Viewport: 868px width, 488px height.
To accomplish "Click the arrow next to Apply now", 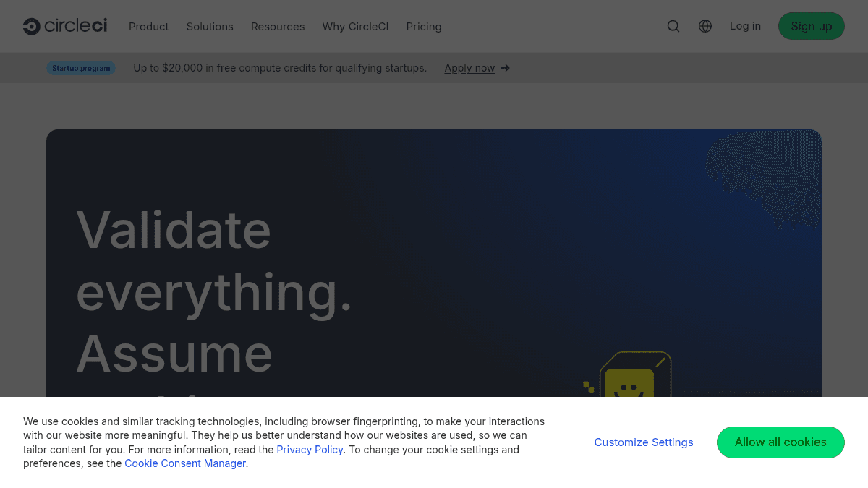I will click(506, 68).
